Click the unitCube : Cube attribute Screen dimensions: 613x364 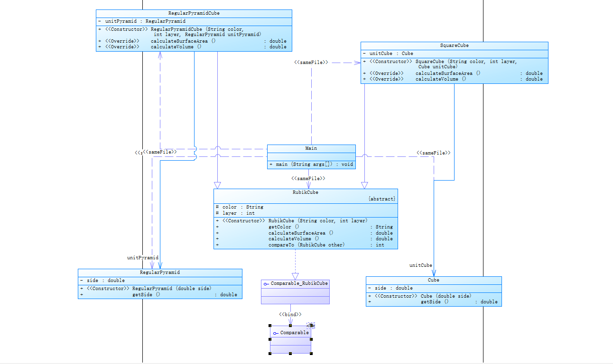(388, 54)
